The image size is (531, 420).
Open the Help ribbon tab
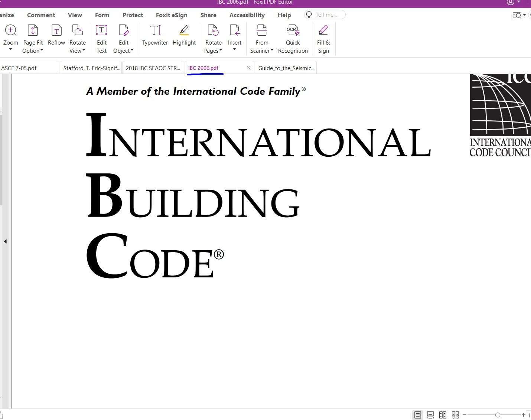(x=284, y=15)
